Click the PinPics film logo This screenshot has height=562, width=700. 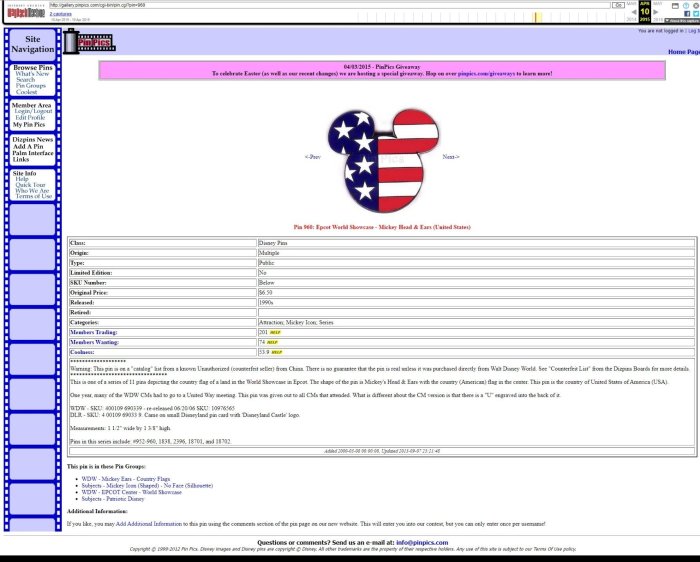pyautogui.click(x=89, y=42)
